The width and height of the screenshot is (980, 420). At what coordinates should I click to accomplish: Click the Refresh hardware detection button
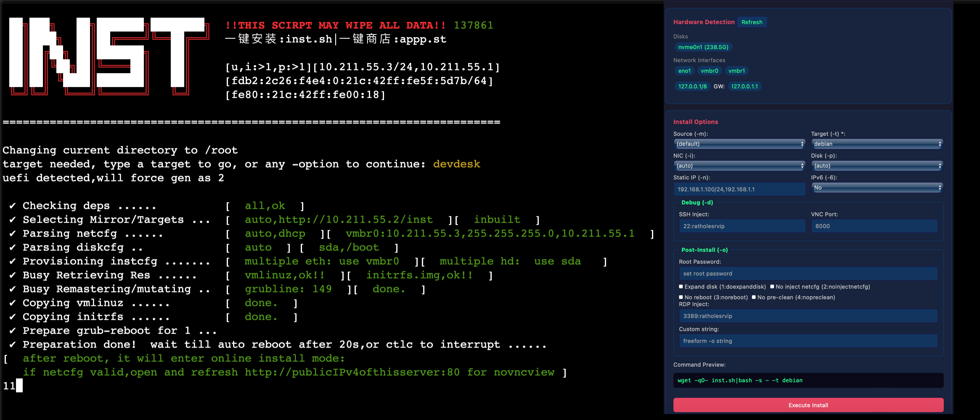click(752, 22)
